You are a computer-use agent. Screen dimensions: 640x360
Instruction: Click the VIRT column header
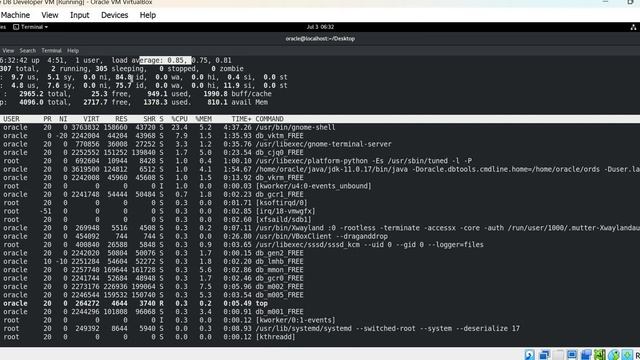[x=91, y=119]
